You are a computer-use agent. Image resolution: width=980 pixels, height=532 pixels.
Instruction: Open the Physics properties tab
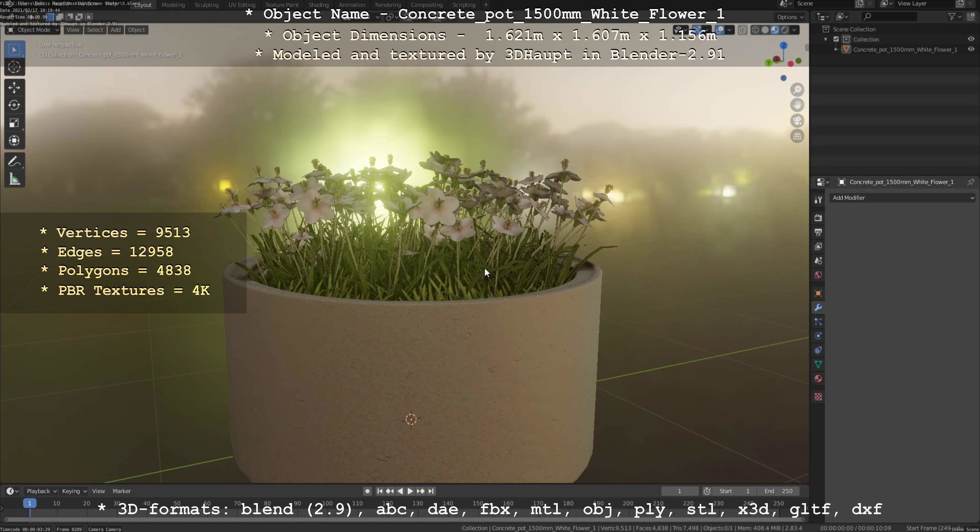818,336
